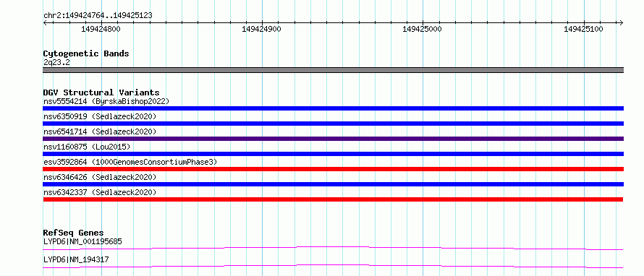Click the chr2:149424764..149425123 region label
The height and width of the screenshot is (276, 644).
tap(98, 16)
